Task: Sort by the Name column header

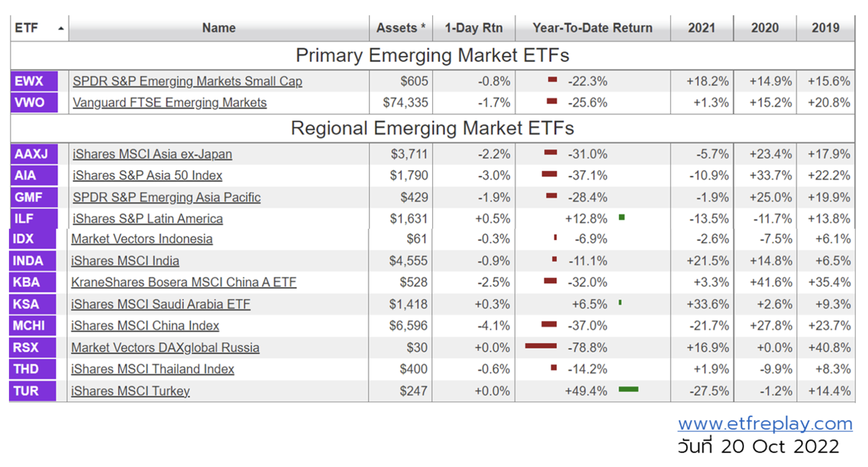Action: pyautogui.click(x=219, y=28)
